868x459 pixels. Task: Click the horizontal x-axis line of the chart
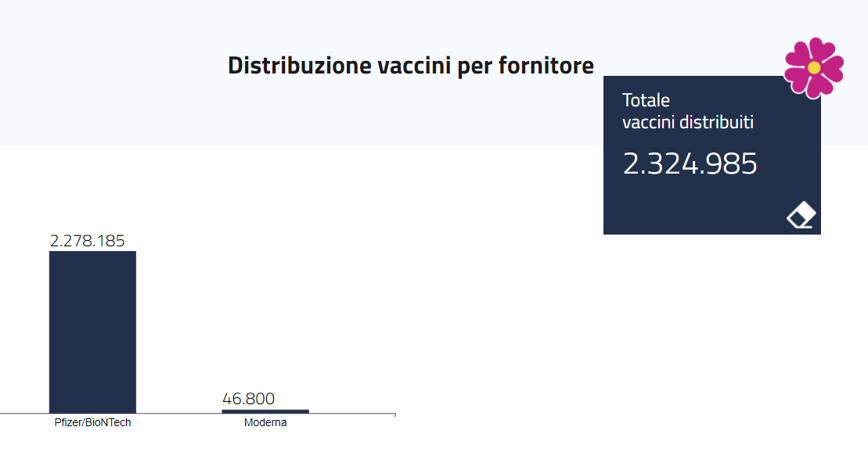[x=197, y=414]
